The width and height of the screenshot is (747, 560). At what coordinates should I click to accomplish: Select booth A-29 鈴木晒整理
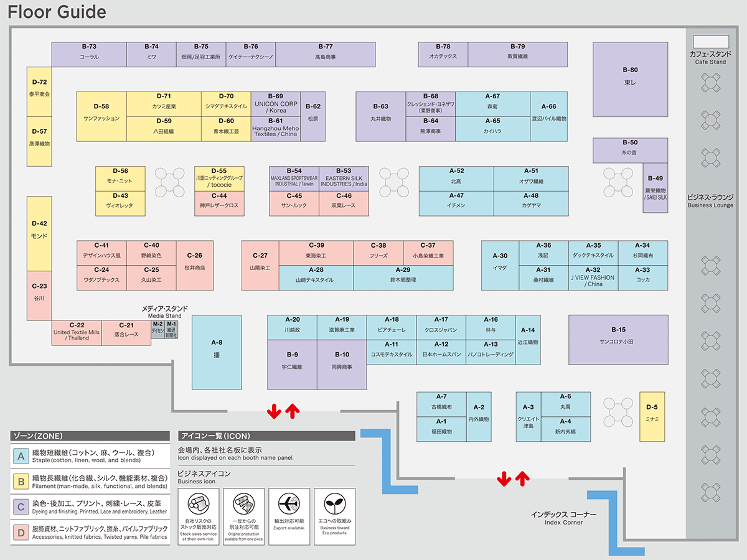pos(403,278)
